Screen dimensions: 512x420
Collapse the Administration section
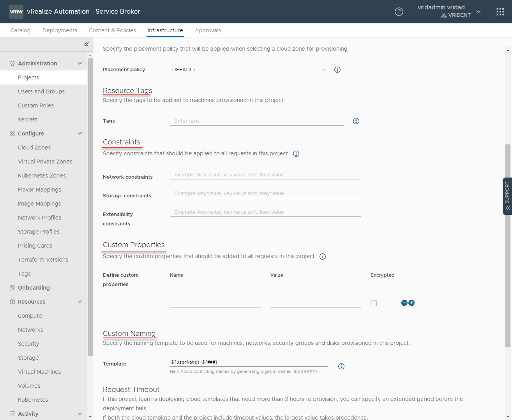[x=80, y=63]
